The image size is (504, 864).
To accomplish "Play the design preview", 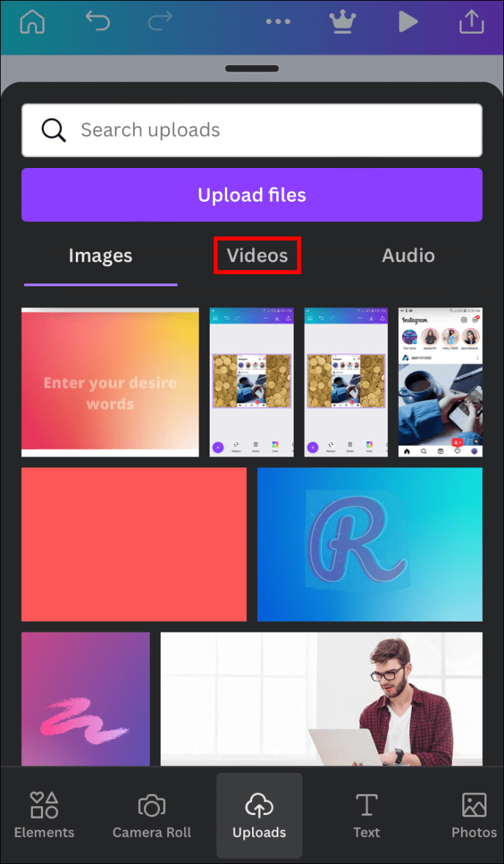I will click(x=408, y=22).
